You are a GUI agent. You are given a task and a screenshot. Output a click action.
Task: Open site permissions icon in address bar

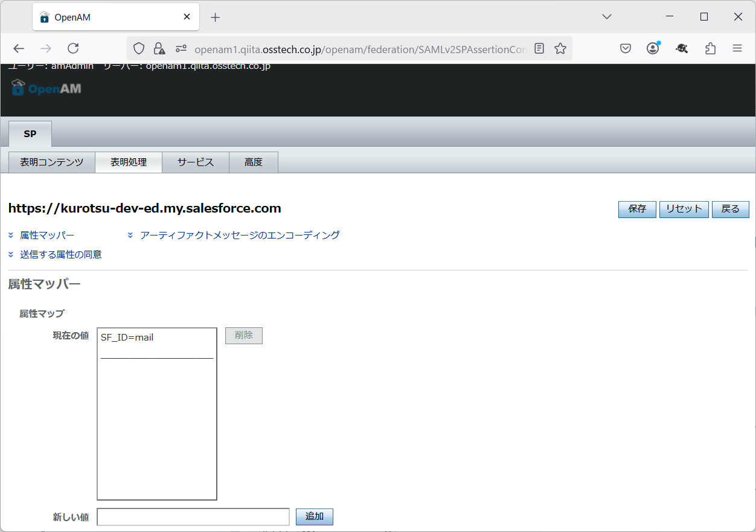[x=181, y=49]
